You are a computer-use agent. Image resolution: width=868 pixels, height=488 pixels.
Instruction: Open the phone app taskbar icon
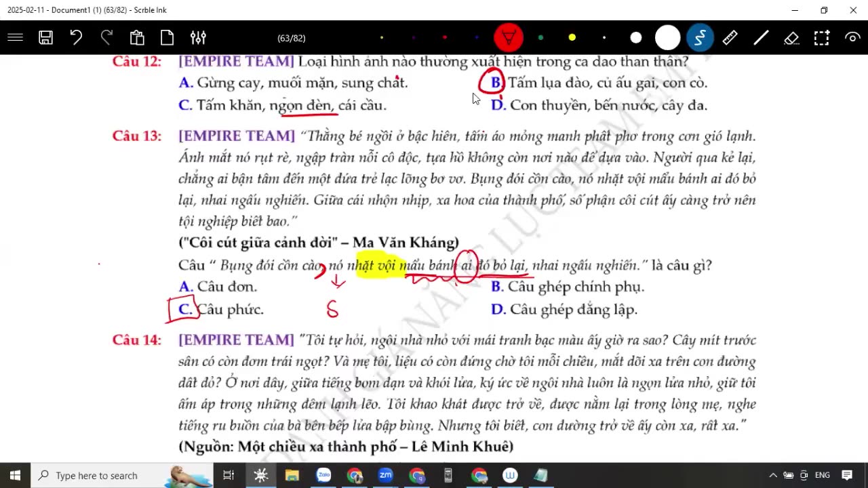[448, 475]
